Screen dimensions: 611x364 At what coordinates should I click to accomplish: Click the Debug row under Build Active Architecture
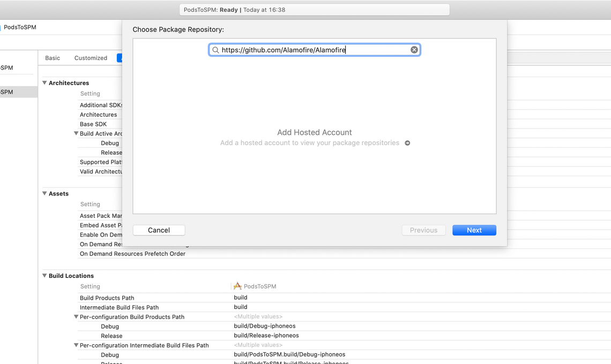[x=110, y=143]
